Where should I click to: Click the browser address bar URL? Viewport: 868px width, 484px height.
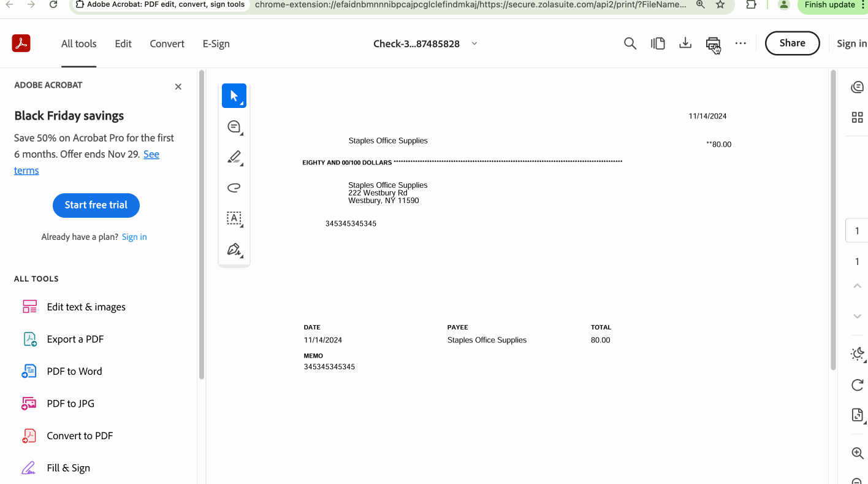coord(470,4)
